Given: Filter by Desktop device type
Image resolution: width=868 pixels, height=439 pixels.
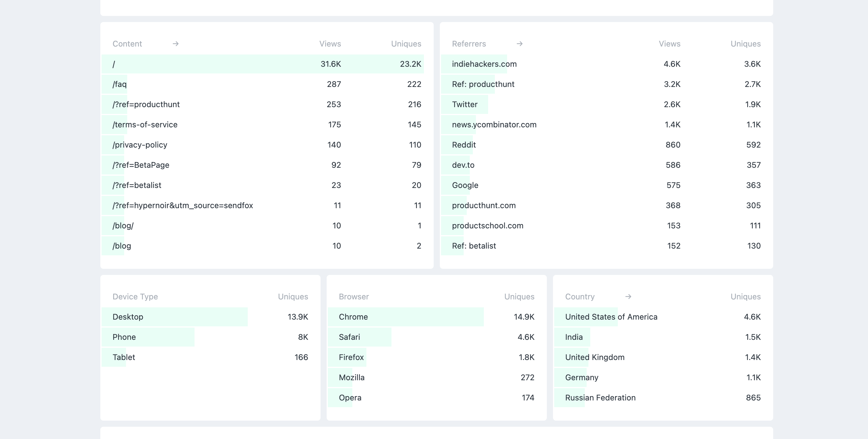Looking at the screenshot, I should 128,317.
